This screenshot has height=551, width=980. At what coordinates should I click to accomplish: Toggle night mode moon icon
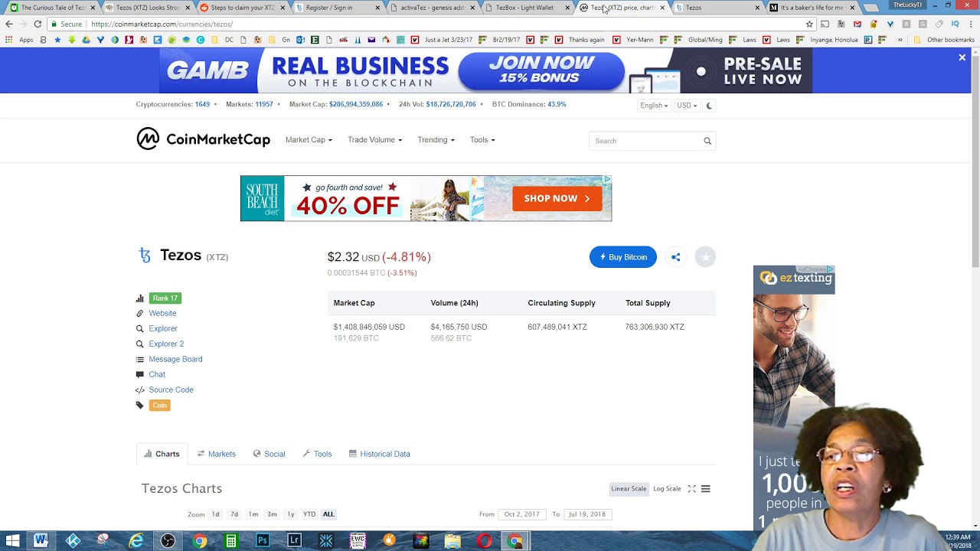tap(709, 106)
